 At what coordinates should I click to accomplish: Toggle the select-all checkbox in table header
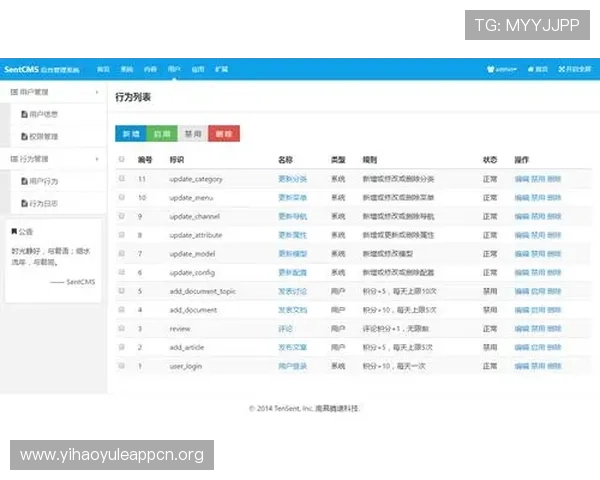121,159
